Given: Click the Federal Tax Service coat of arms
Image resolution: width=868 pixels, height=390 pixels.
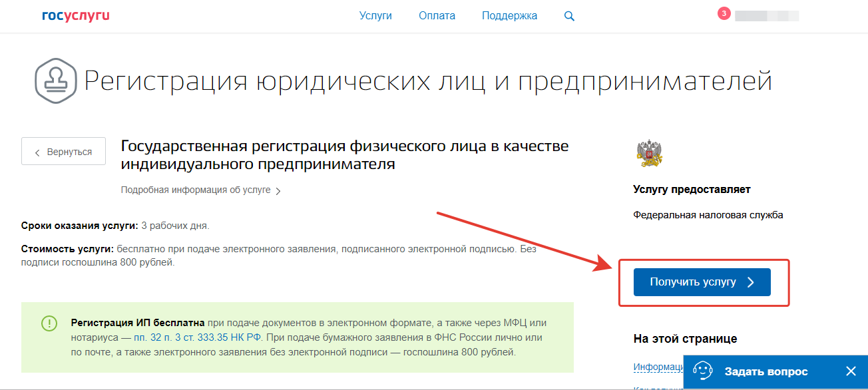Looking at the screenshot, I should [649, 153].
